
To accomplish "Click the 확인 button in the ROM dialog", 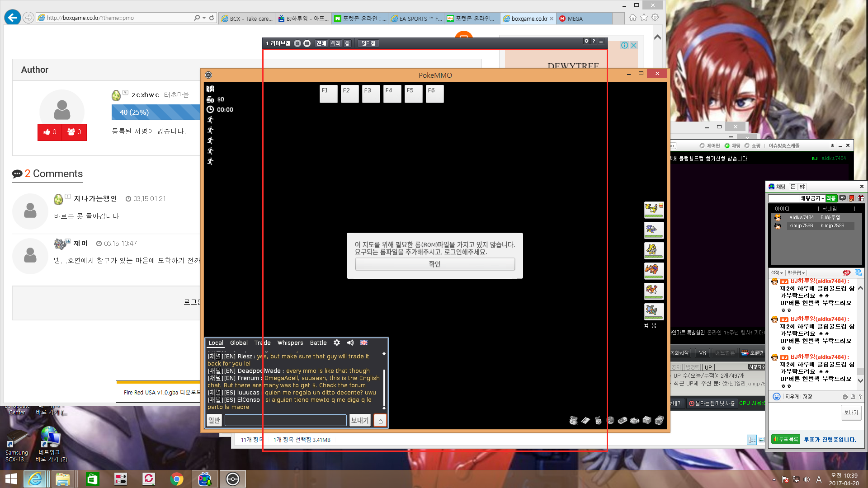I will tap(434, 264).
